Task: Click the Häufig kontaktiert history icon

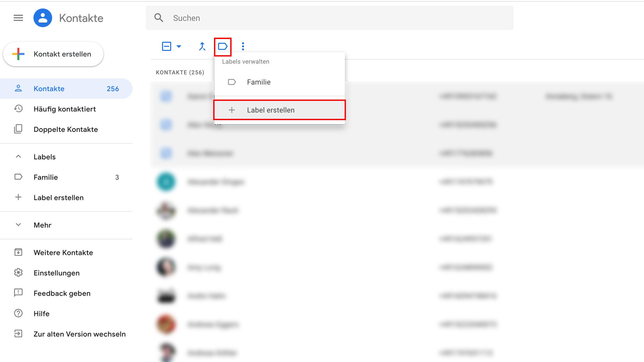Action: click(18, 109)
